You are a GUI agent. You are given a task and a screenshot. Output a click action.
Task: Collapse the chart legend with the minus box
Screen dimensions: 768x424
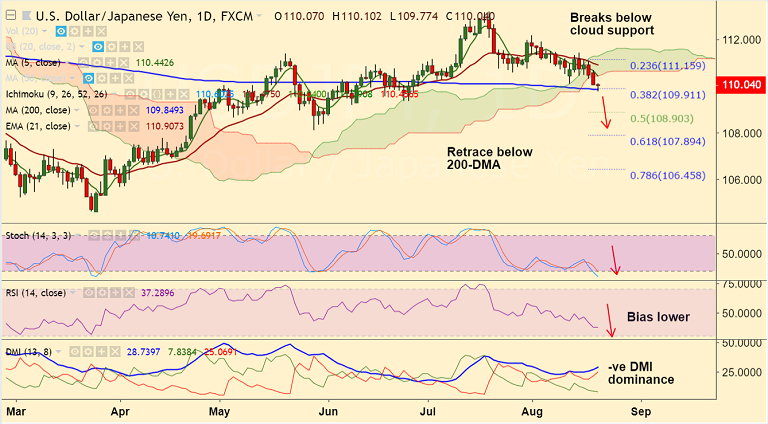11,15
